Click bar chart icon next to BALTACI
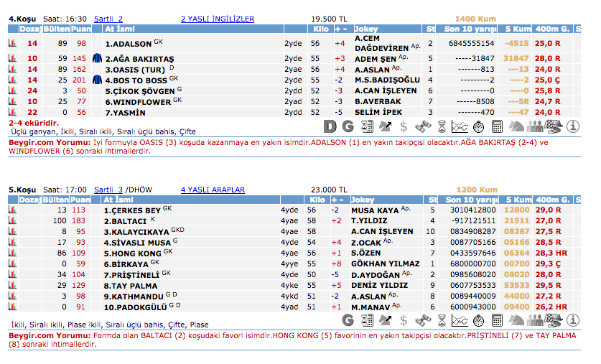 tap(12, 221)
